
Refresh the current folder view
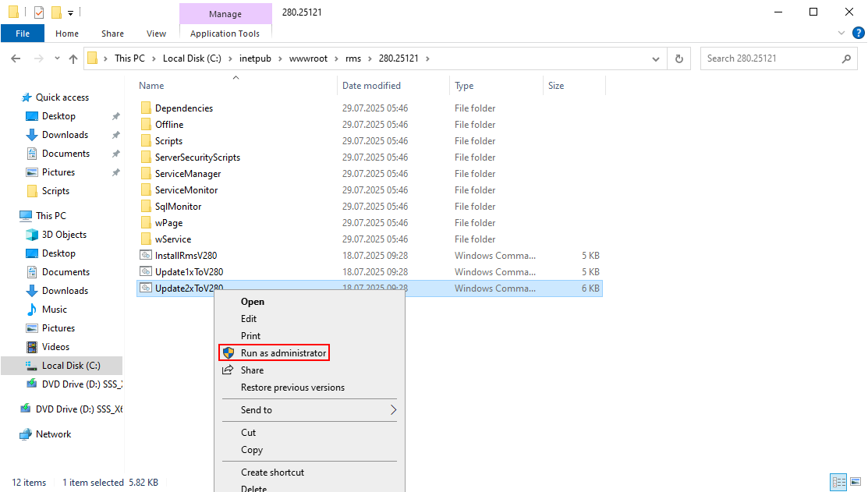679,58
